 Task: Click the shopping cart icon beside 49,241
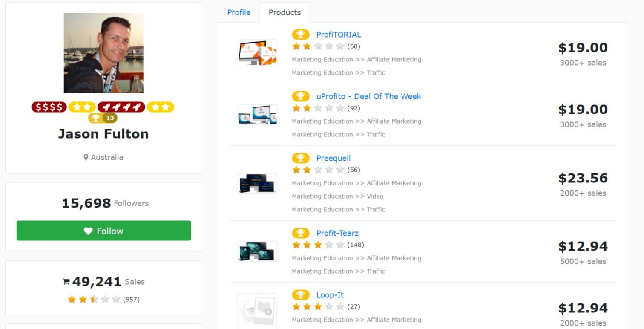[x=66, y=282]
